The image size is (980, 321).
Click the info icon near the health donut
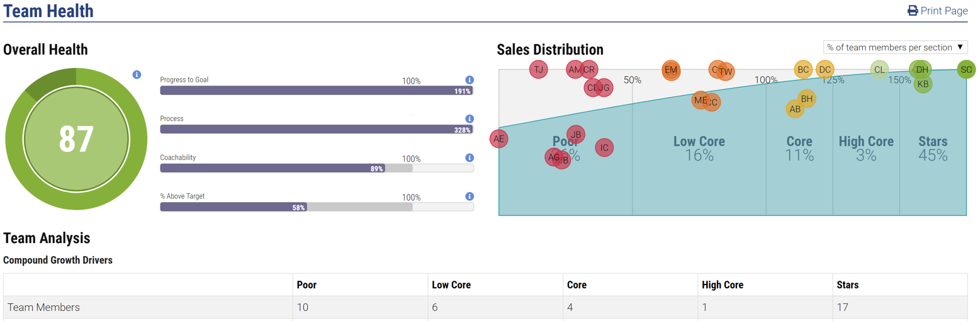[137, 75]
